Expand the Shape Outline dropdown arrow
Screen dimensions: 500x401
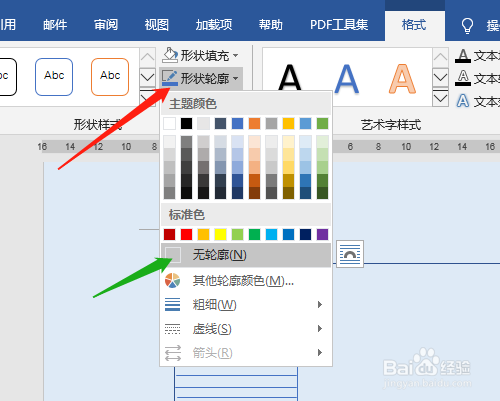[236, 78]
